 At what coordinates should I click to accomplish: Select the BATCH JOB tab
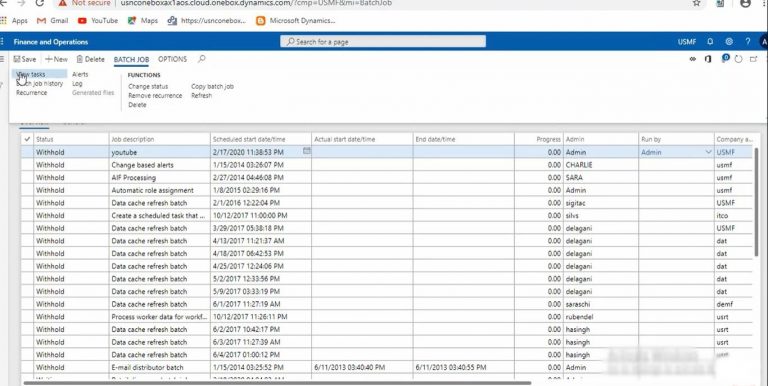(x=131, y=59)
